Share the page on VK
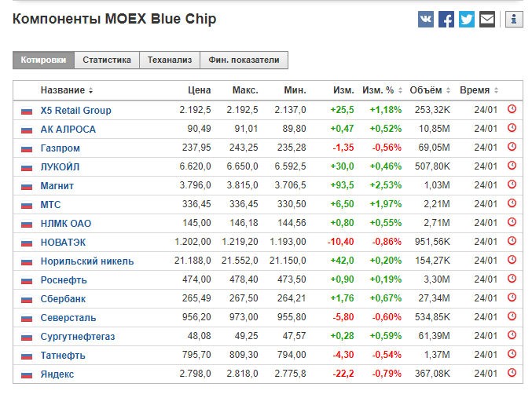This screenshot has height=398, width=532. tap(426, 20)
